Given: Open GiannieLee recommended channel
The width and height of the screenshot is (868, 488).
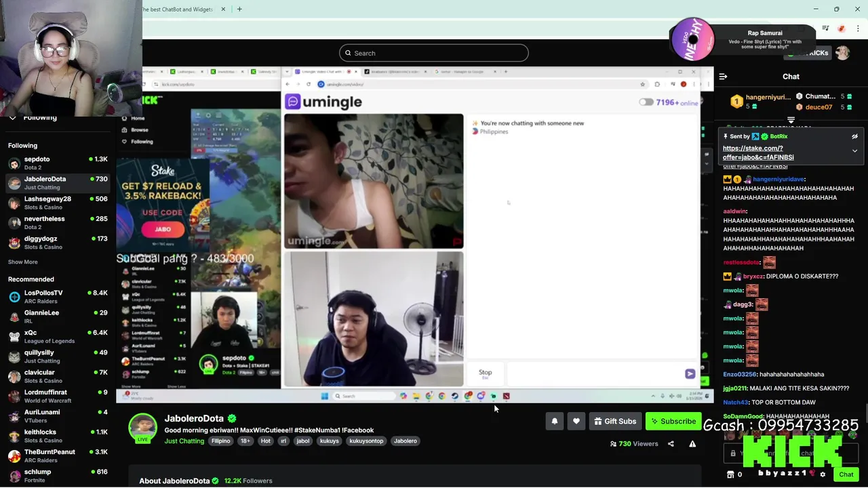Looking at the screenshot, I should point(58,317).
